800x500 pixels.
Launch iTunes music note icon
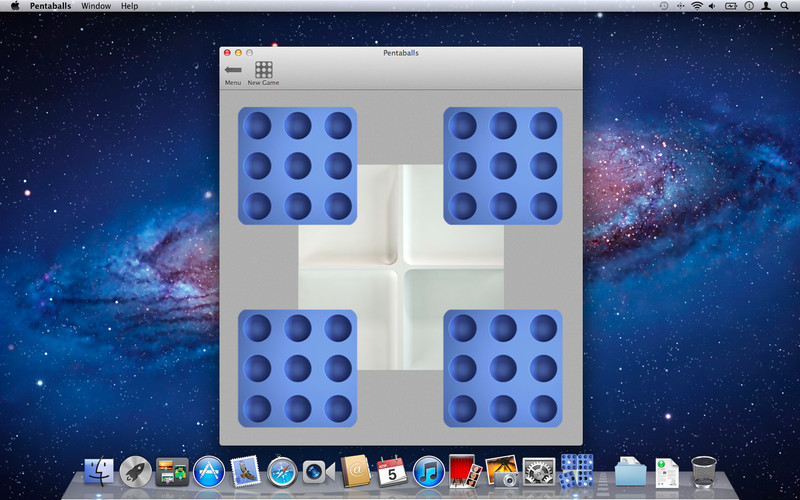[x=429, y=471]
